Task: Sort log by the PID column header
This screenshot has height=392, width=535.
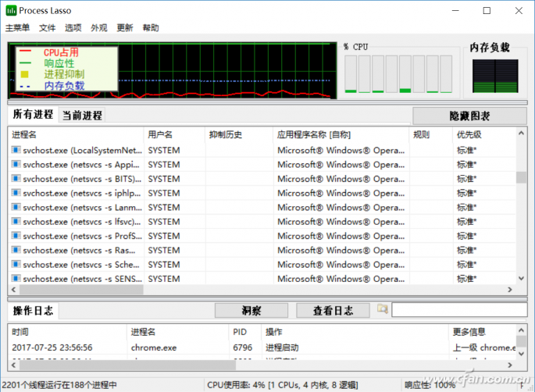Action: [245, 332]
